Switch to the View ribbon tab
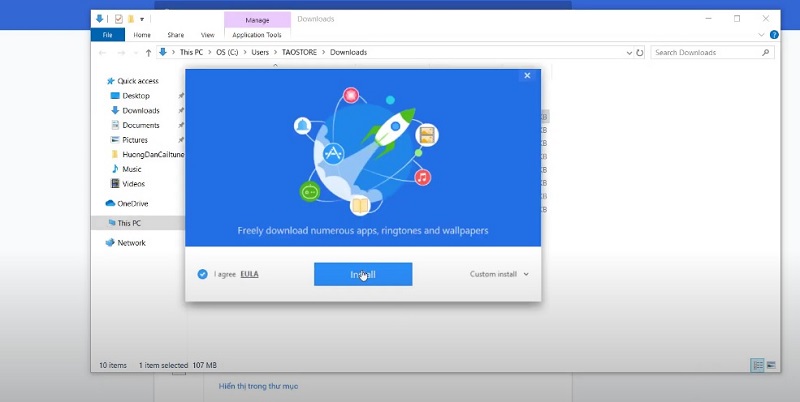This screenshot has height=402, width=800. click(x=208, y=35)
